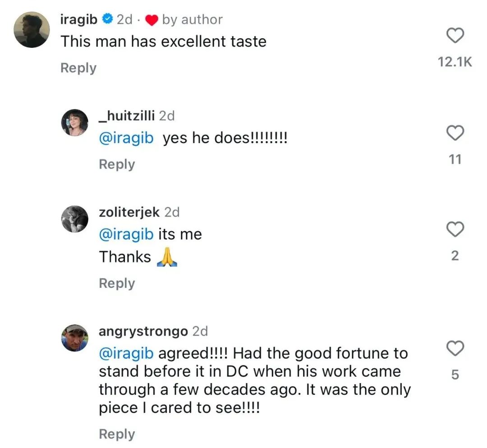Reply to zoliterjek's comment
Image resolution: width=487 pixels, height=448 pixels.
click(117, 283)
